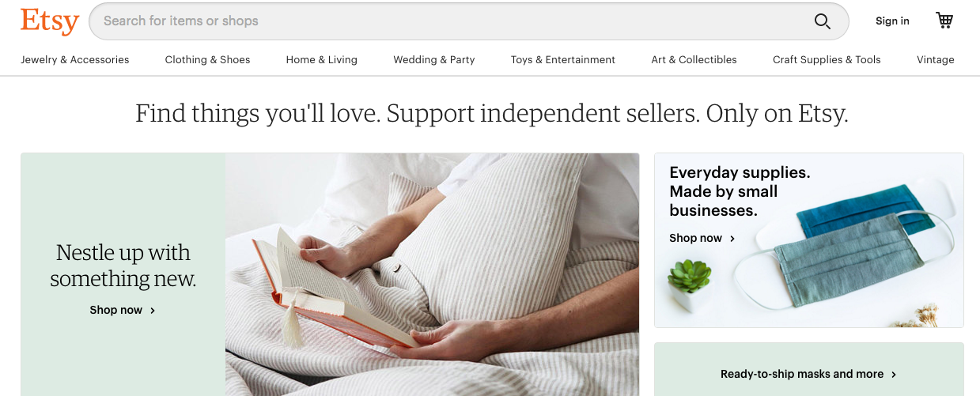Open Toys & Entertainment category menu
This screenshot has height=396, width=980.
point(563,59)
